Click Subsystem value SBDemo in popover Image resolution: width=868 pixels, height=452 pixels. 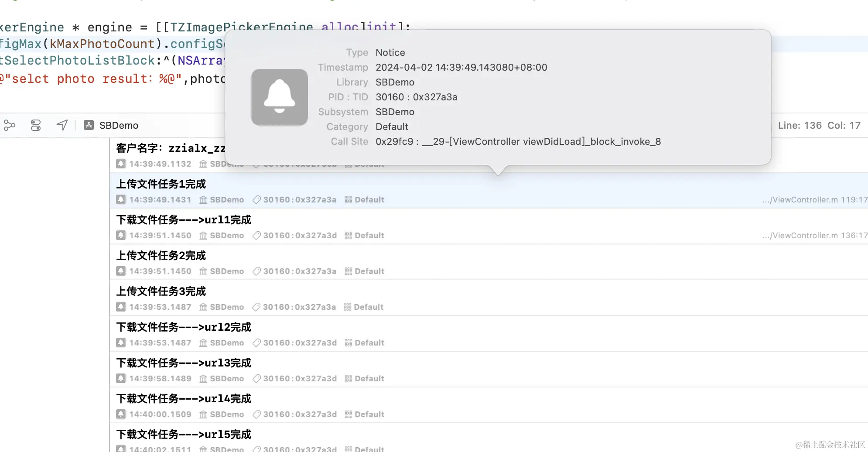click(395, 112)
